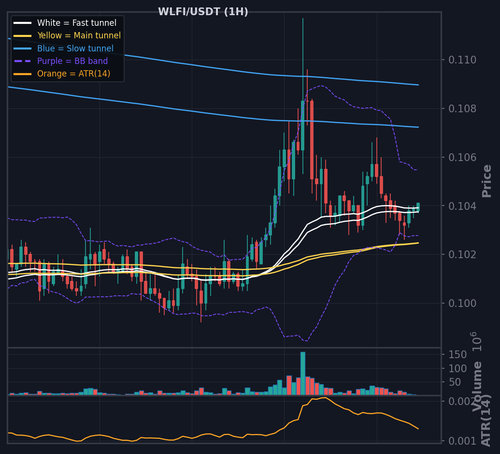This screenshot has width=500, height=454.
Task: Click the White = Fast tunnel legend entry
Action: (x=65, y=23)
